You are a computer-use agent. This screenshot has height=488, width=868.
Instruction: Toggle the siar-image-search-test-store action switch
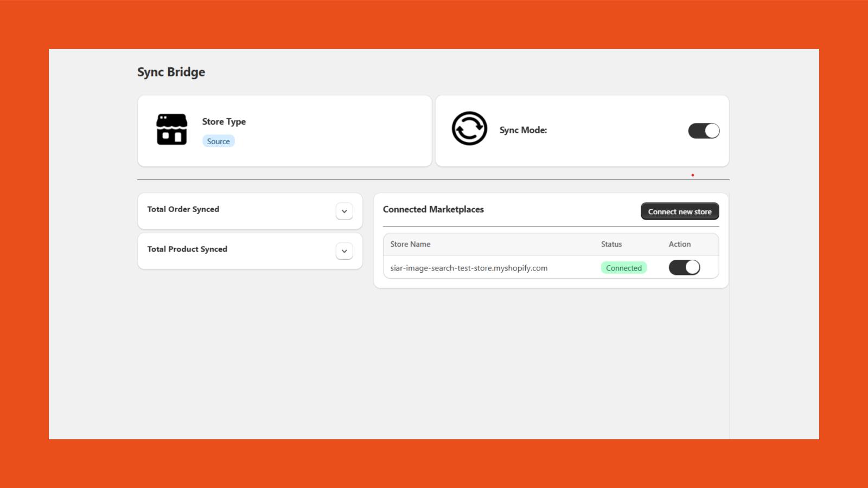[684, 267]
